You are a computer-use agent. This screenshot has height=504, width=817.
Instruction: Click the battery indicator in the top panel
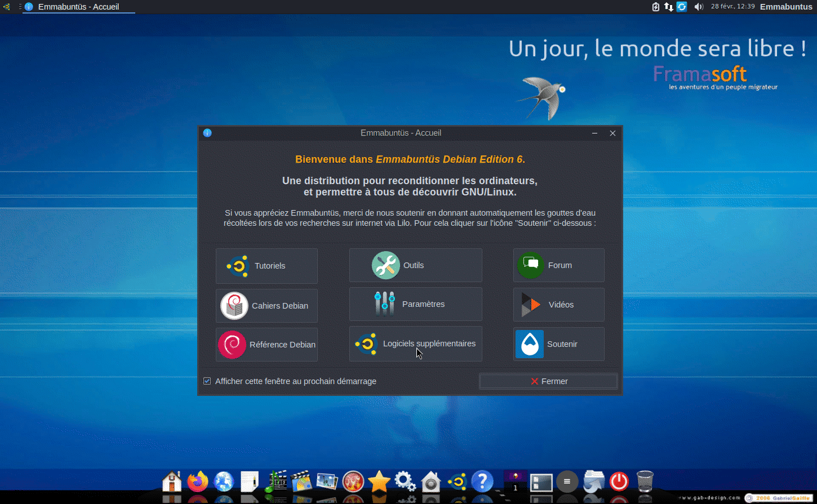click(655, 7)
